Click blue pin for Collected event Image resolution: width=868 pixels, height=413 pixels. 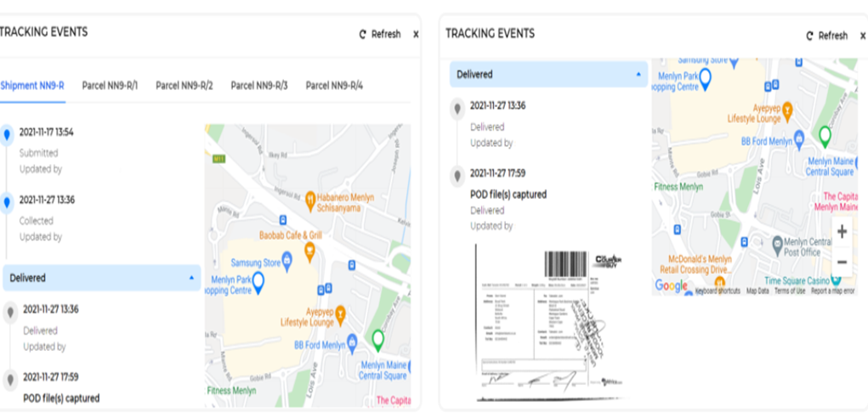pyautogui.click(x=8, y=201)
